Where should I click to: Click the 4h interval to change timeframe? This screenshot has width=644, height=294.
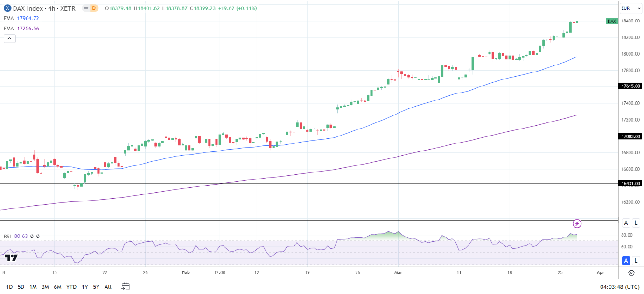click(51, 8)
